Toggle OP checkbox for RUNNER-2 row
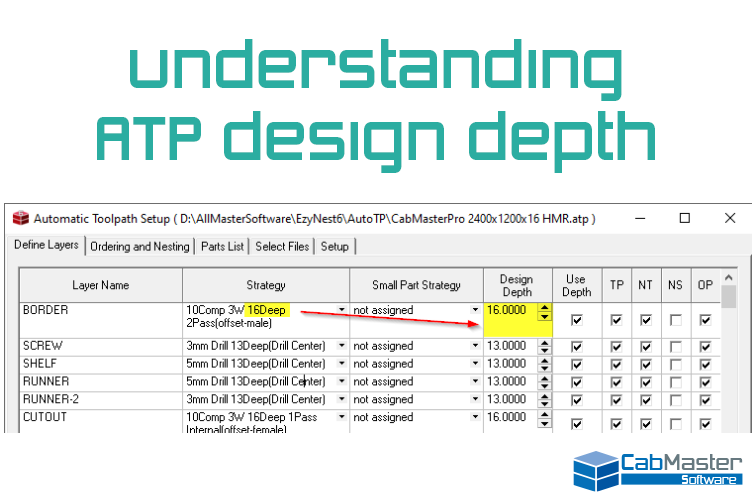The image size is (752, 500). (x=705, y=400)
